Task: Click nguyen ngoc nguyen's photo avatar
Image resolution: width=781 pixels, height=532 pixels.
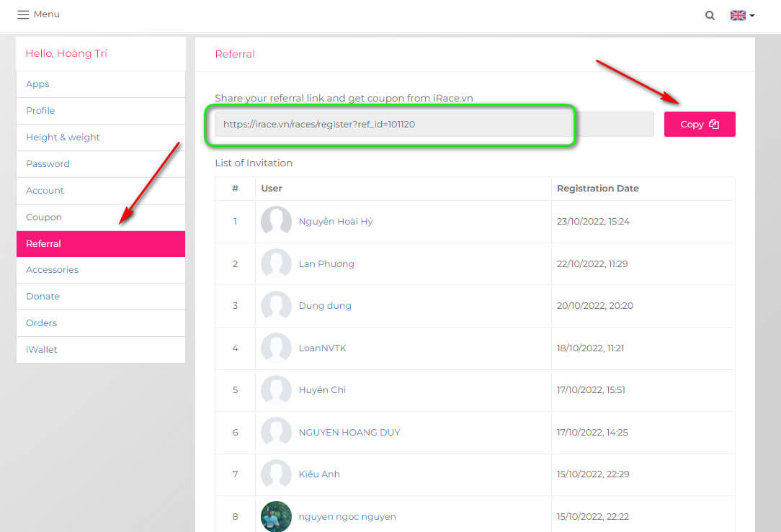Action: [x=276, y=516]
